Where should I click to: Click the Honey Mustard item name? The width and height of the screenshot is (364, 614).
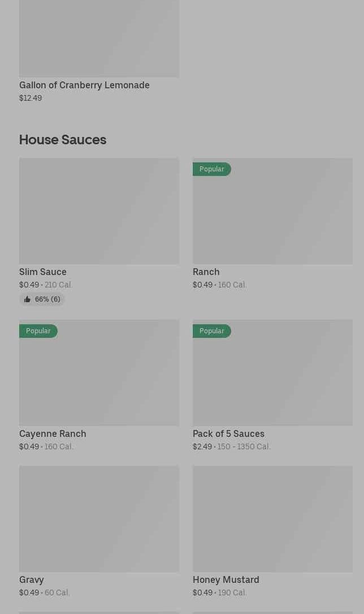(x=226, y=579)
